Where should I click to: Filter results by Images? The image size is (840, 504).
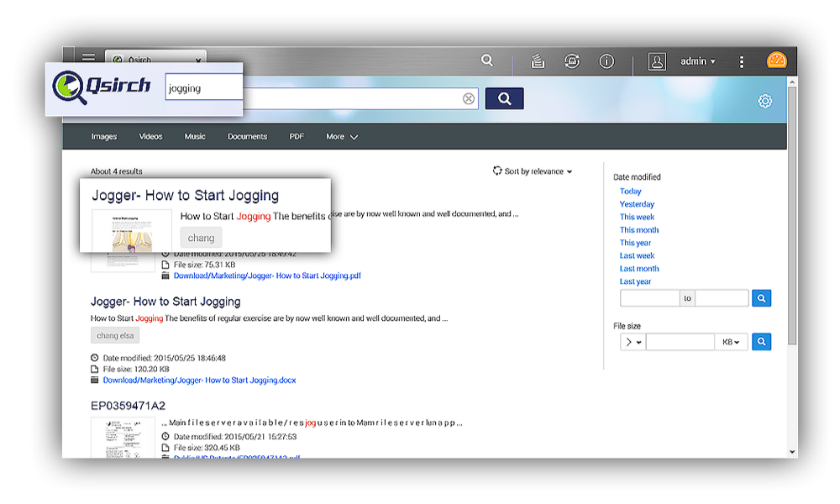pos(104,137)
